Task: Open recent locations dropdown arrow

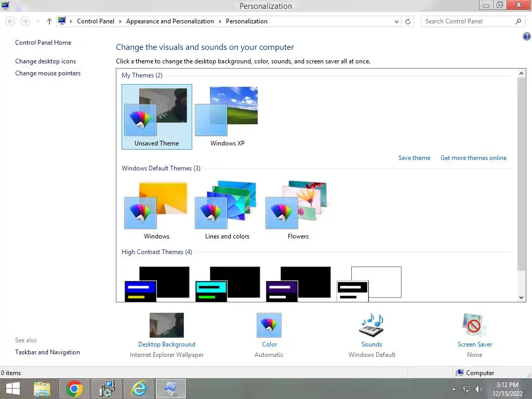Action: pyautogui.click(x=37, y=21)
